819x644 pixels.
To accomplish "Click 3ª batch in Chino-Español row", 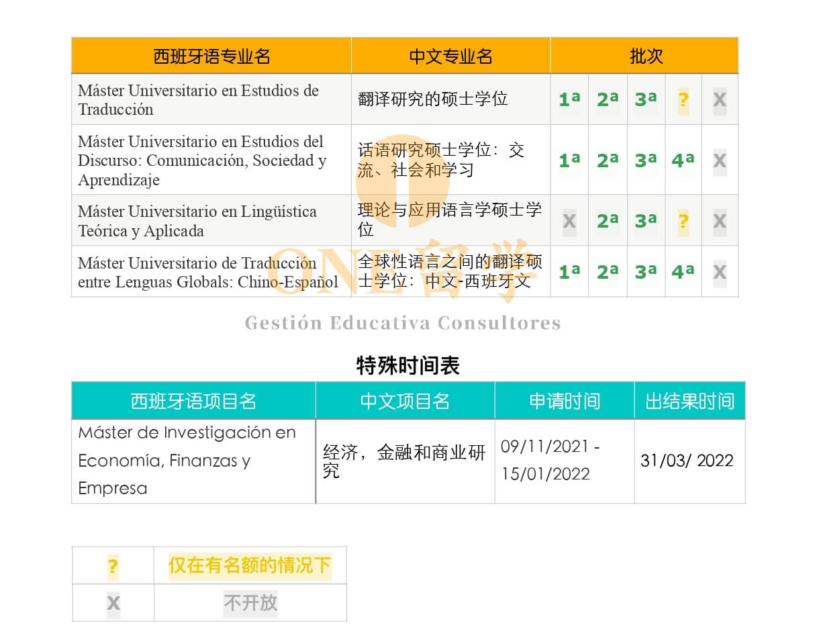I will point(646,272).
